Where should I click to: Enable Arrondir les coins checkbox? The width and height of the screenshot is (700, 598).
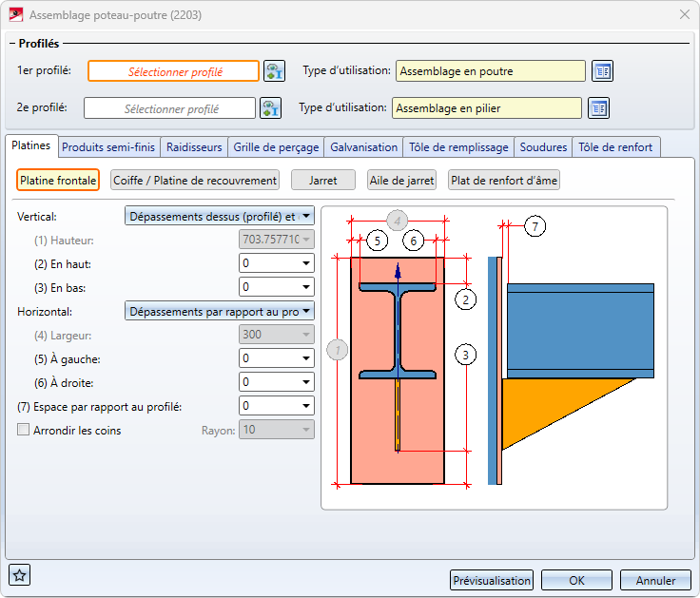click(23, 430)
